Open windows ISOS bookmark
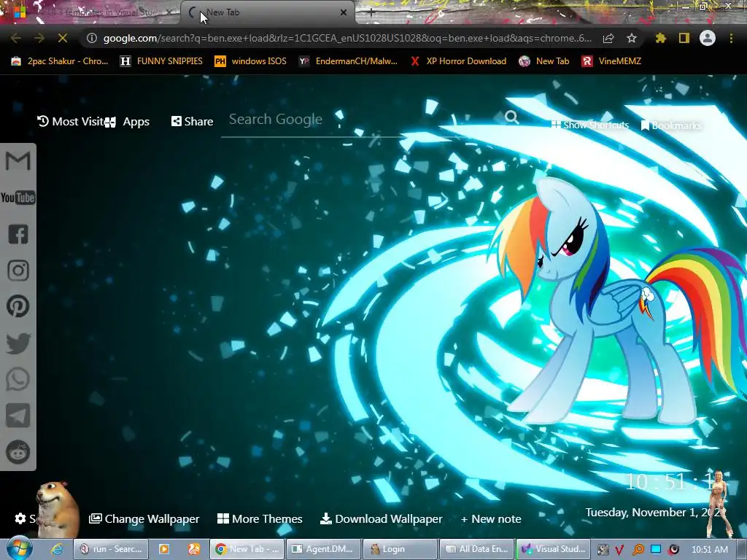 (251, 61)
